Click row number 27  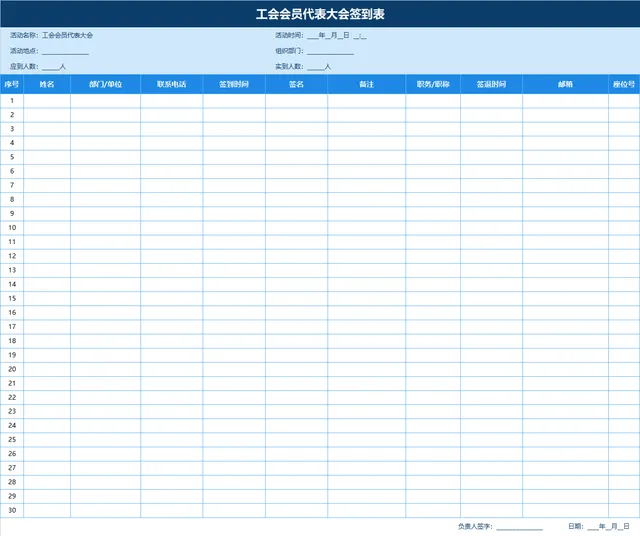(x=12, y=468)
